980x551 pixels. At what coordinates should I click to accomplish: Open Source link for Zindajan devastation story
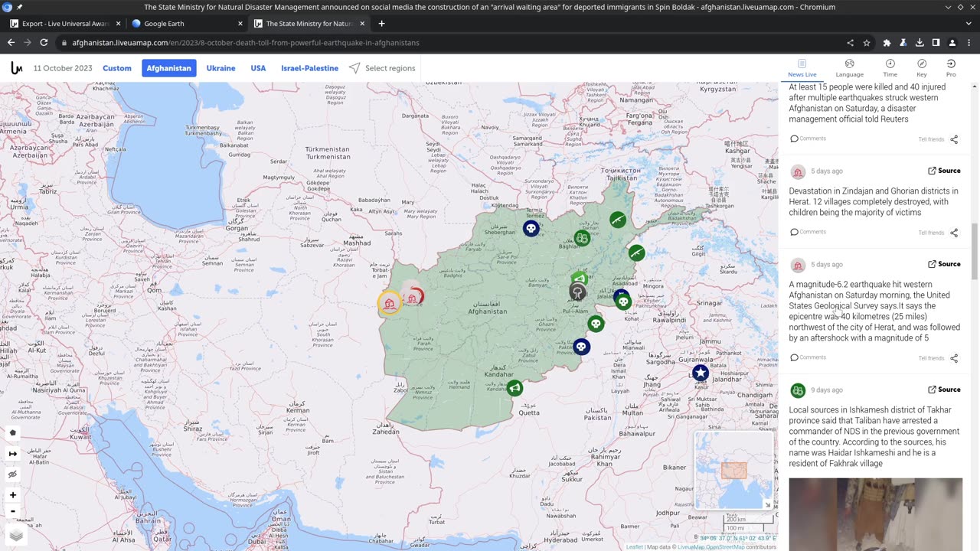944,171
